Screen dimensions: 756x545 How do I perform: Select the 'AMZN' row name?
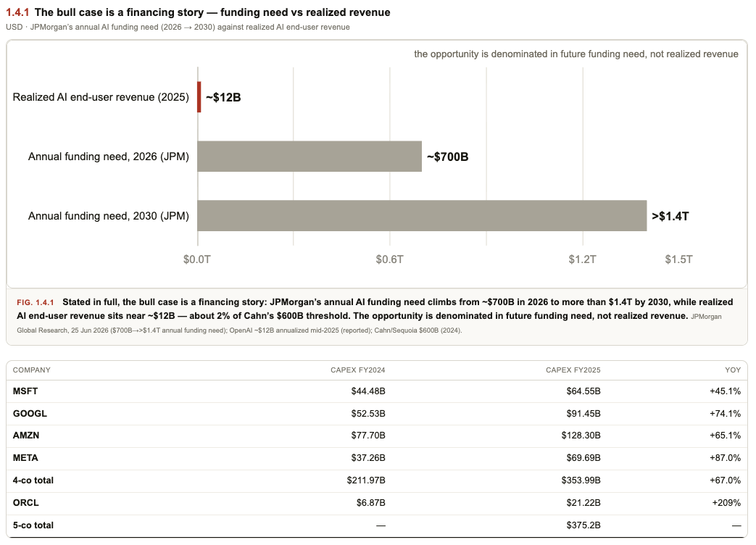tap(26, 435)
